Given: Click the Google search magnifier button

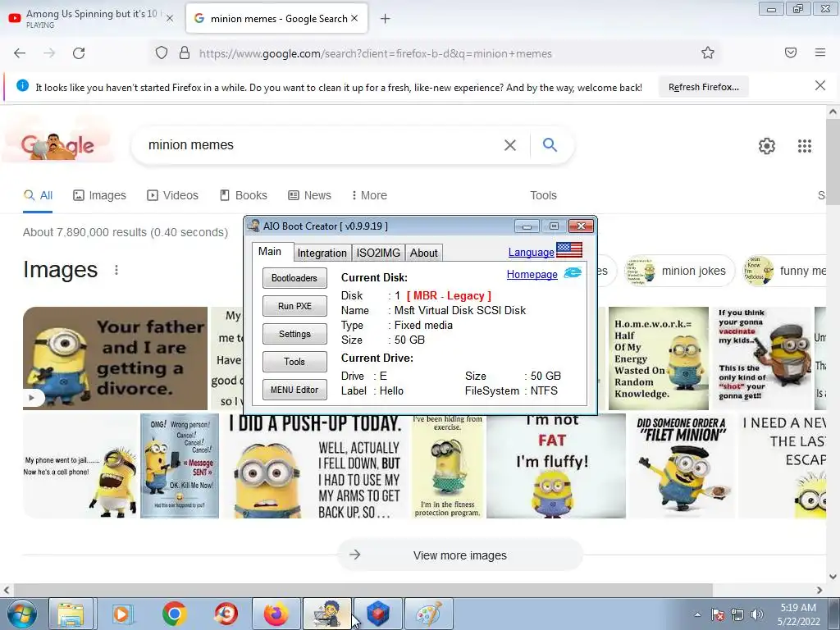Looking at the screenshot, I should pyautogui.click(x=550, y=144).
